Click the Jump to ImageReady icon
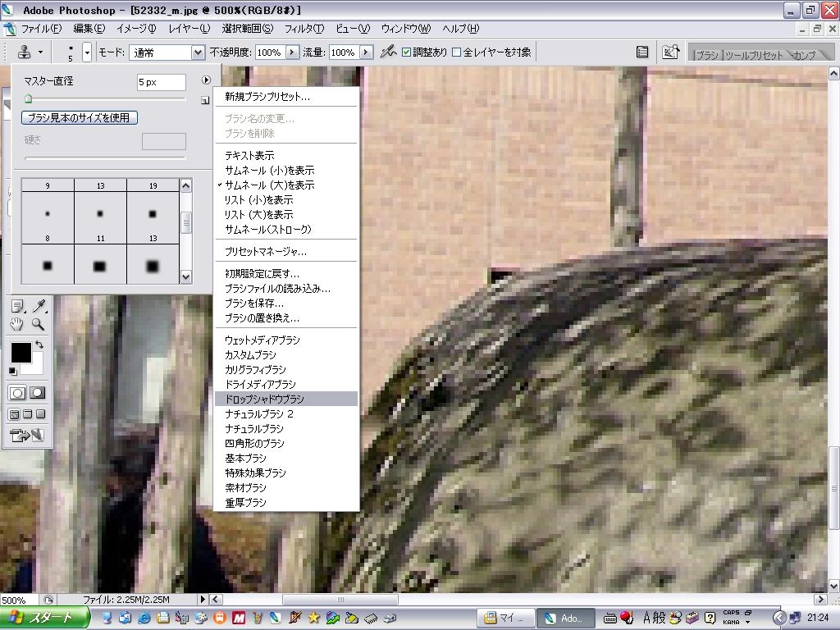Screen dimensions: 840x630 [x=27, y=435]
